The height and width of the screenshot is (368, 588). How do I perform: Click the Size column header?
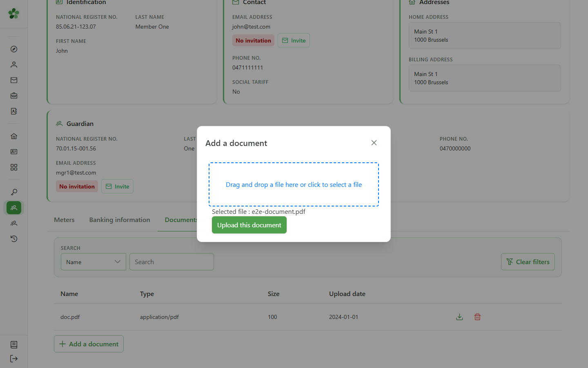point(274,294)
